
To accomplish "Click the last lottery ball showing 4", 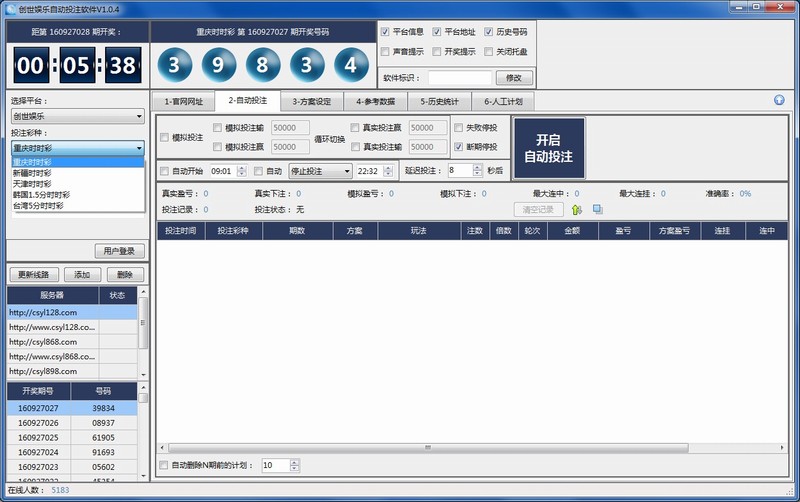I will (350, 67).
